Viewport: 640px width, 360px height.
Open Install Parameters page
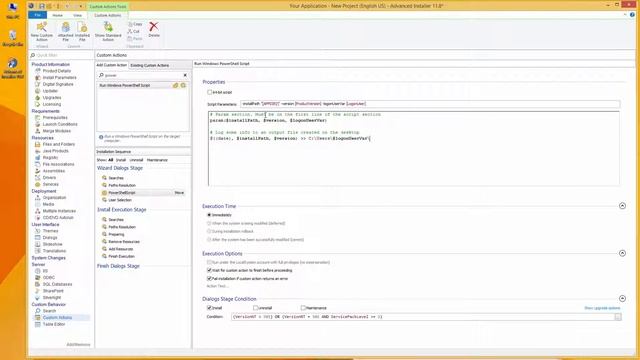tap(60, 78)
